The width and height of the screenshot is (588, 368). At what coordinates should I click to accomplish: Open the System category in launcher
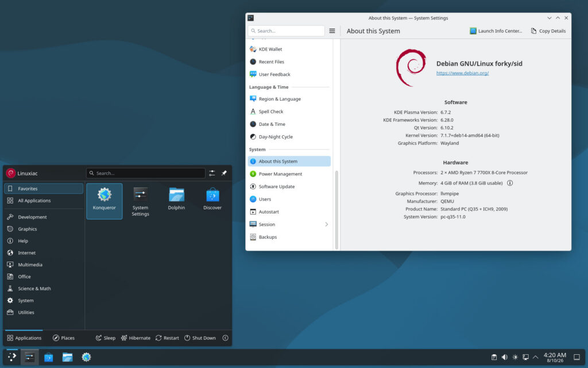(x=44, y=300)
